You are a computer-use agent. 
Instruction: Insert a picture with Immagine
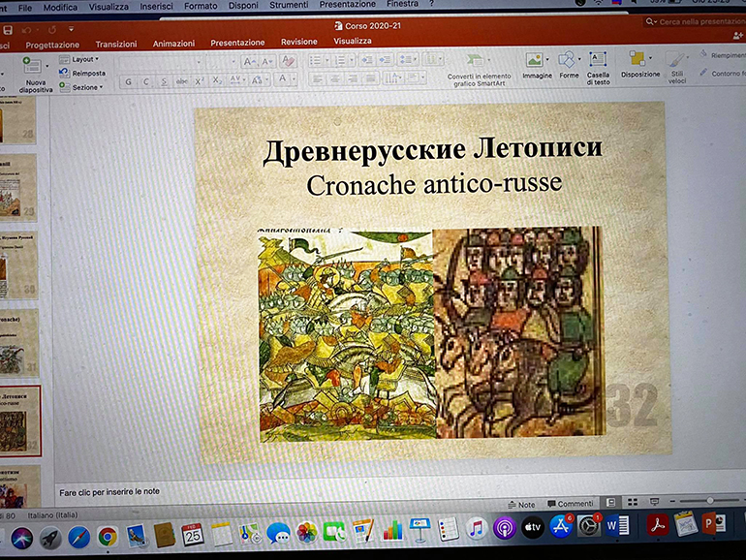537,66
